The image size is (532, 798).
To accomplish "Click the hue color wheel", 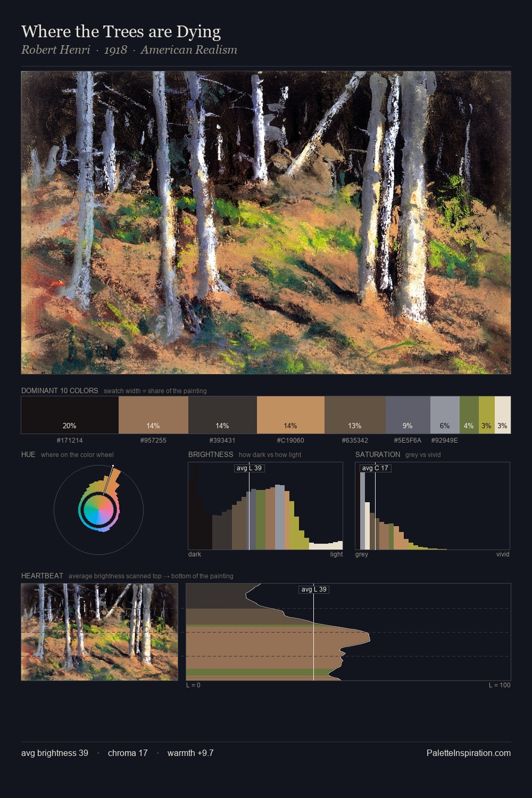I will coord(98,510).
